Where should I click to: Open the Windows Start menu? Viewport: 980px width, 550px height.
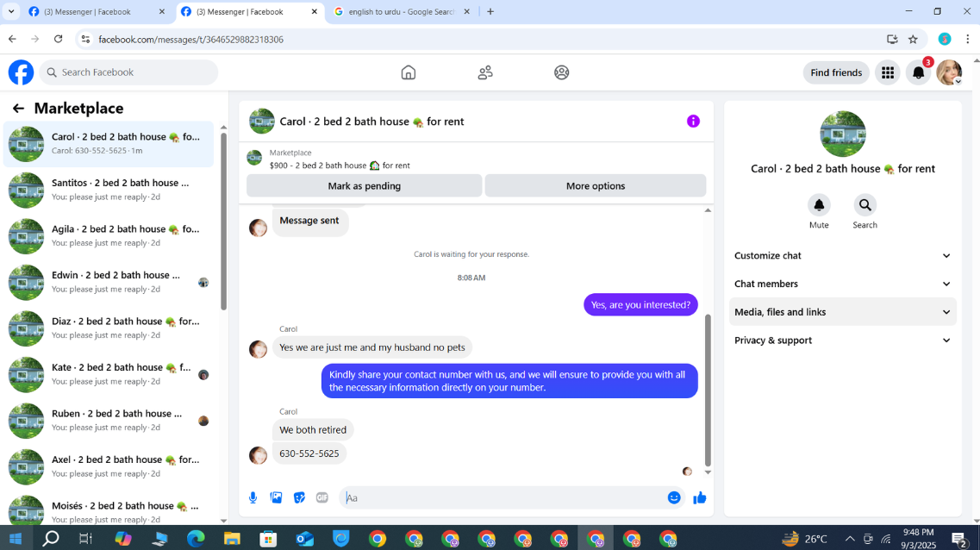tap(15, 538)
